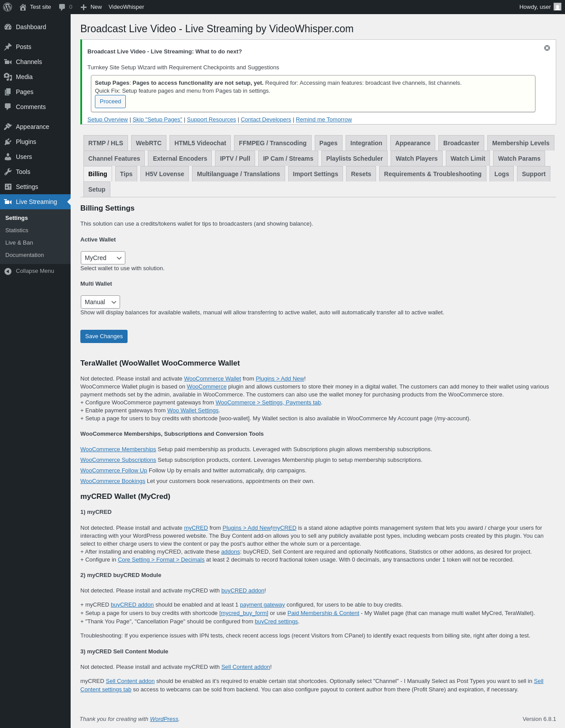
Task: Click the Pages icon in sidebar
Action: tap(8, 92)
